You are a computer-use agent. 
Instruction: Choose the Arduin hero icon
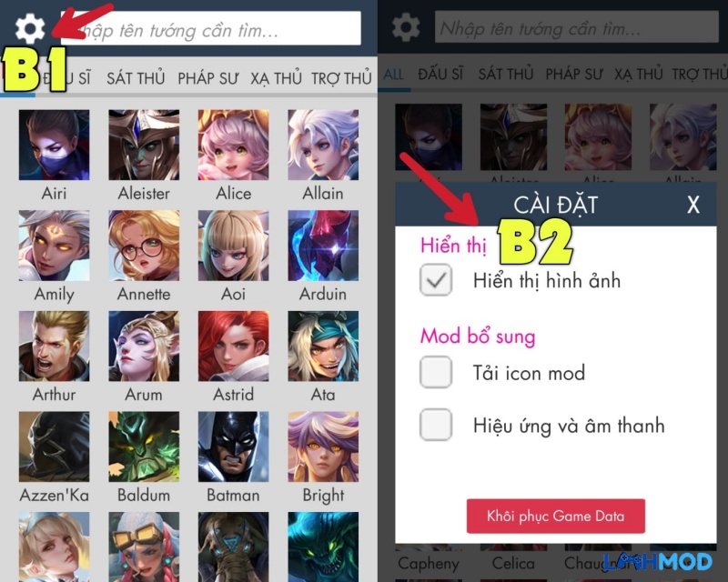tap(323, 246)
